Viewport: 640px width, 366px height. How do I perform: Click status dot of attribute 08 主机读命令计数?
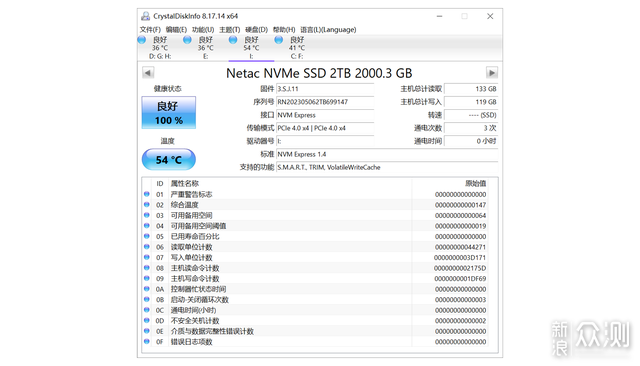(x=147, y=268)
